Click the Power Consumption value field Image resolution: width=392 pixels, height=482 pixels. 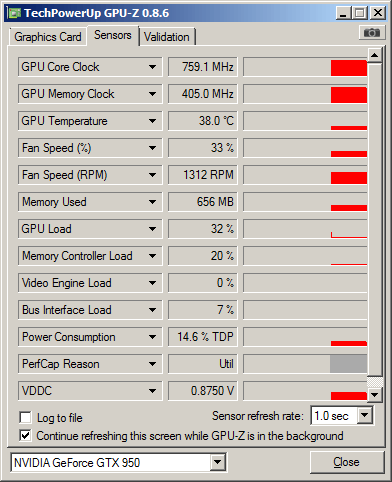pos(203,337)
